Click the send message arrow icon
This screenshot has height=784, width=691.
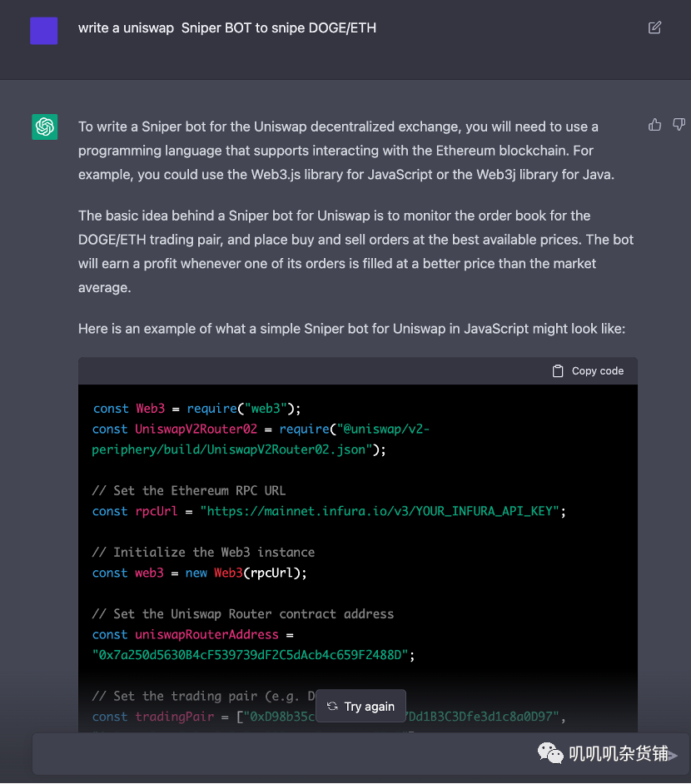[x=674, y=755]
